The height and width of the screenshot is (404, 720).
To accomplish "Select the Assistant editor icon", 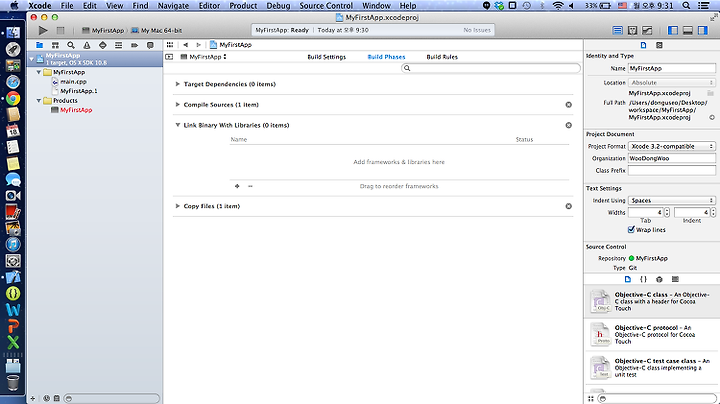I will (x=632, y=30).
